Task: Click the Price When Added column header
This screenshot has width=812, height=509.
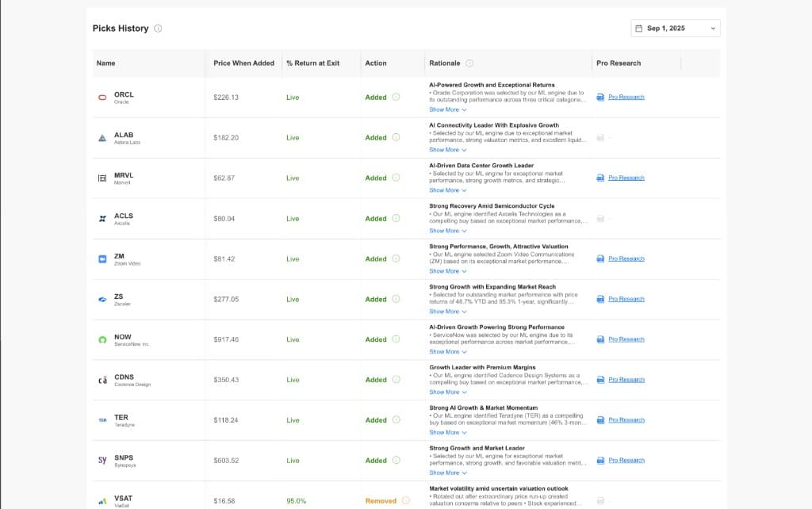Action: click(x=244, y=63)
